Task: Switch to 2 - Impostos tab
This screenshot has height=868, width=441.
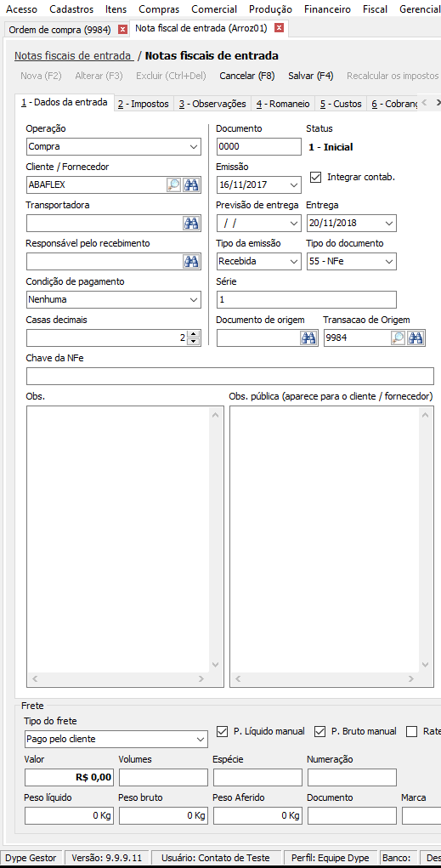Action: point(144,104)
